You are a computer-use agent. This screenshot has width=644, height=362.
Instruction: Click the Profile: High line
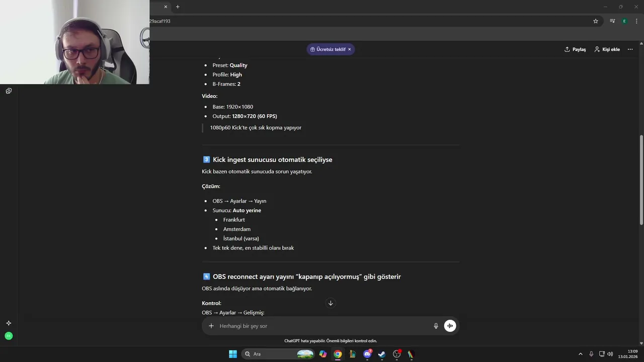(x=227, y=74)
